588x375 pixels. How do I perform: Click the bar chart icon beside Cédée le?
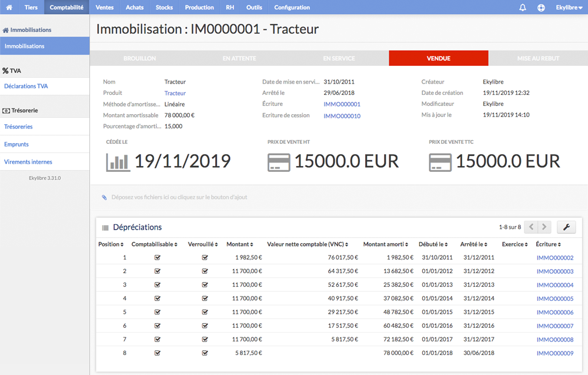click(x=118, y=162)
